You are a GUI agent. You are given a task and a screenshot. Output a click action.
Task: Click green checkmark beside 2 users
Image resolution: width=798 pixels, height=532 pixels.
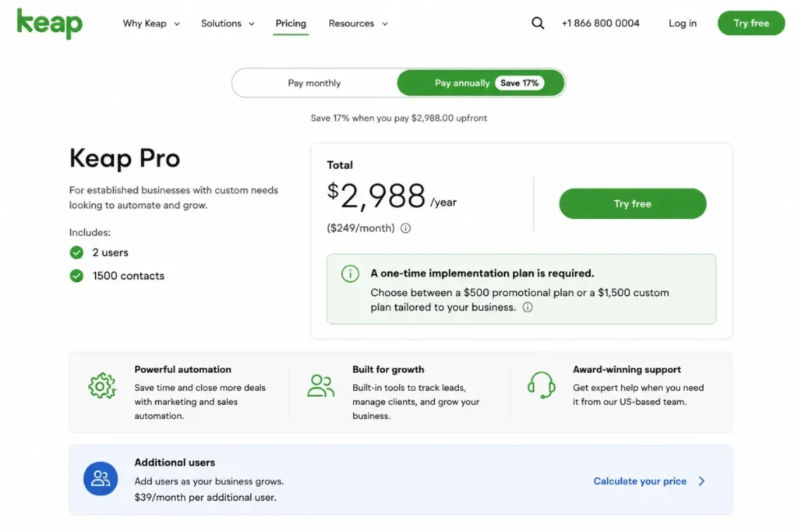tap(76, 253)
